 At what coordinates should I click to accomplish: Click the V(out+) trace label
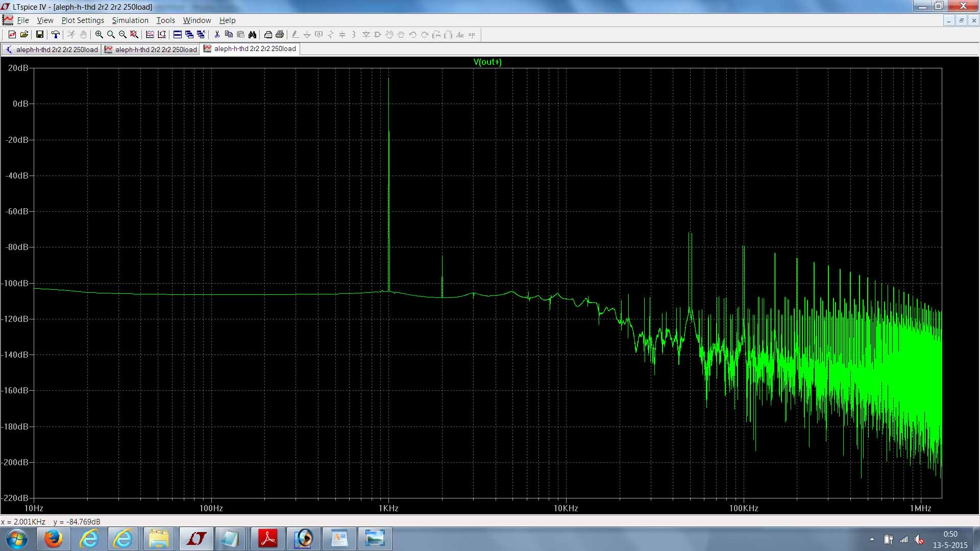pos(487,62)
